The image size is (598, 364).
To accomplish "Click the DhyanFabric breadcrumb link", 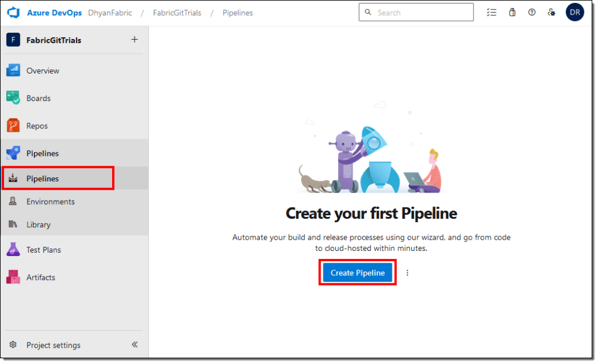I will pos(109,13).
